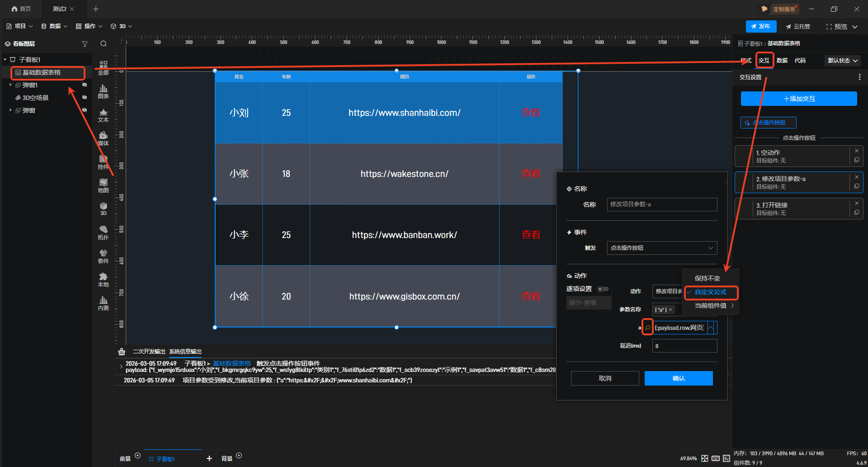Screen dimensions: 868x467
Task: Toggle visibility of 弹窗1 layer
Action: (x=84, y=85)
